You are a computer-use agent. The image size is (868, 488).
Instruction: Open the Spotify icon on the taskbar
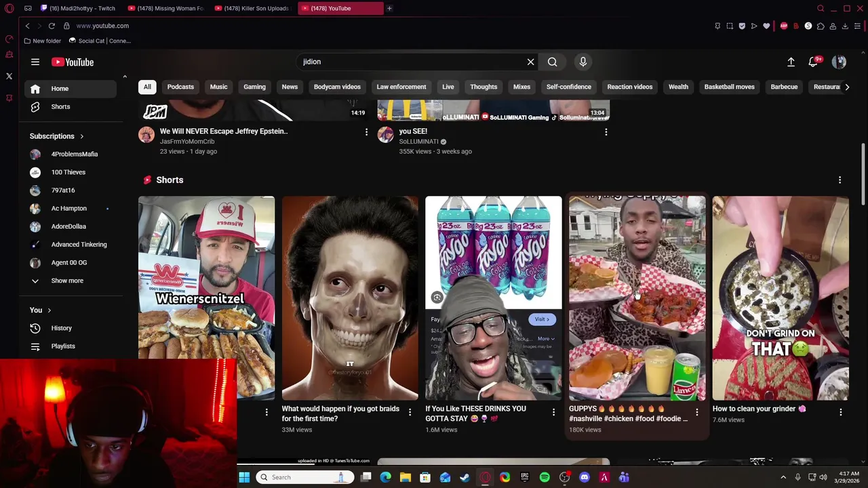[545, 477]
